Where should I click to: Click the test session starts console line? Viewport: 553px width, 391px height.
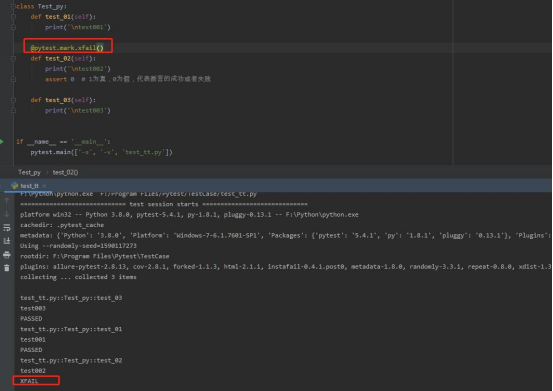point(164,204)
